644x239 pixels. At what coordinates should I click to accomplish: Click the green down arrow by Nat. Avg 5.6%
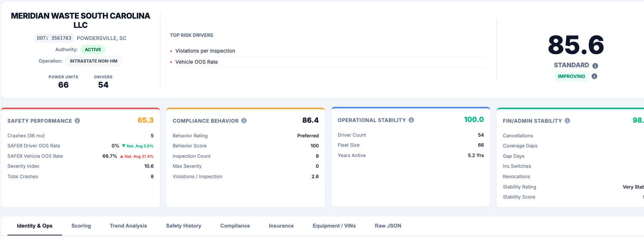[124, 146]
